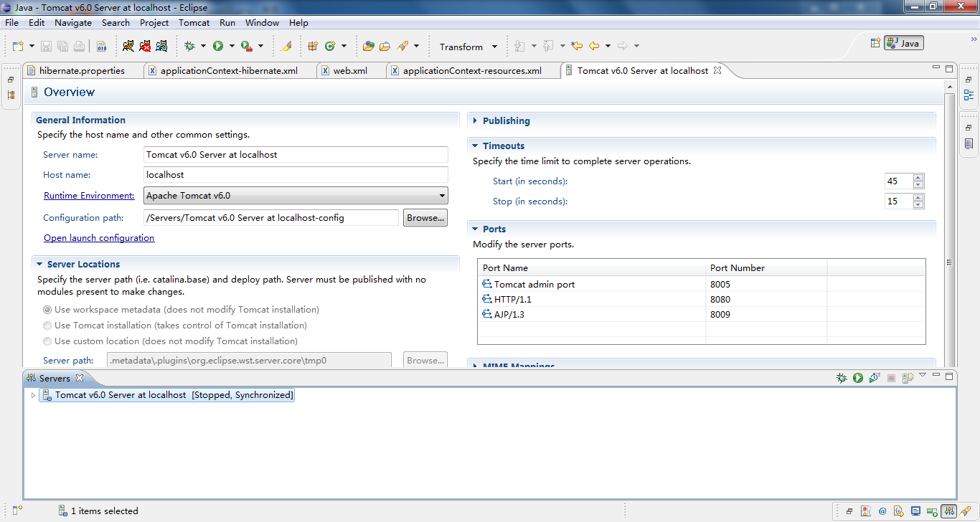Select Use Tomcat installation radio option
This screenshot has height=522, width=980.
(x=48, y=326)
